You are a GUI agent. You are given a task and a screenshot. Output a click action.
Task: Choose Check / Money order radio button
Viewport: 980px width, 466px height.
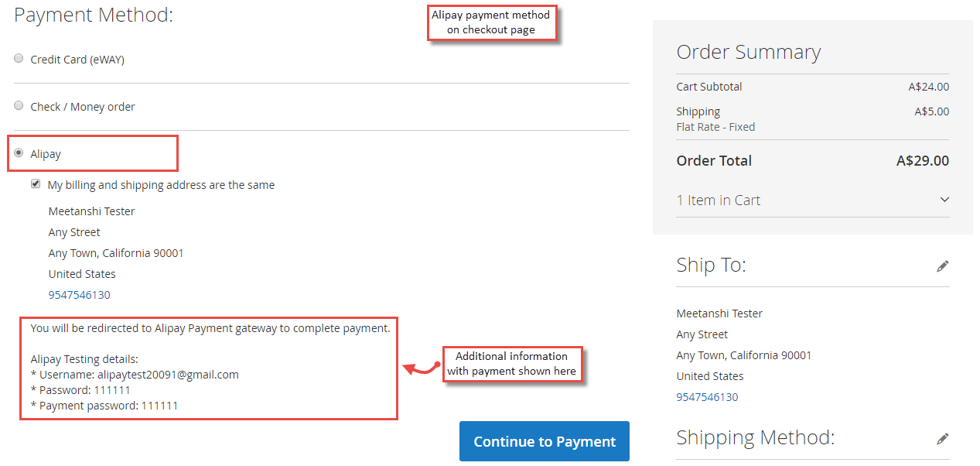(x=19, y=106)
